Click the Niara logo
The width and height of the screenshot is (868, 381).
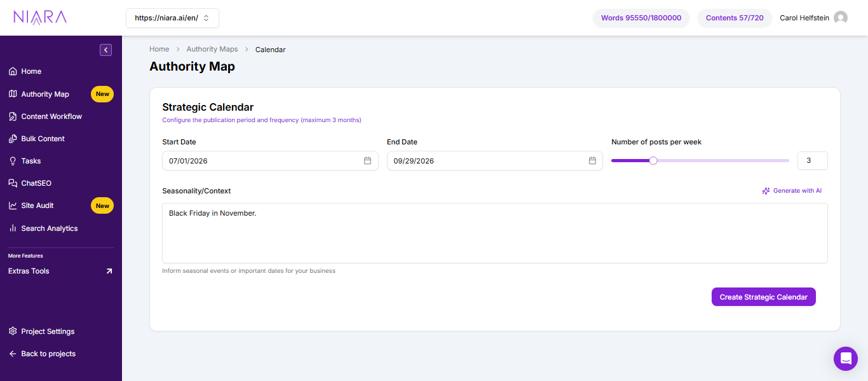point(40,18)
